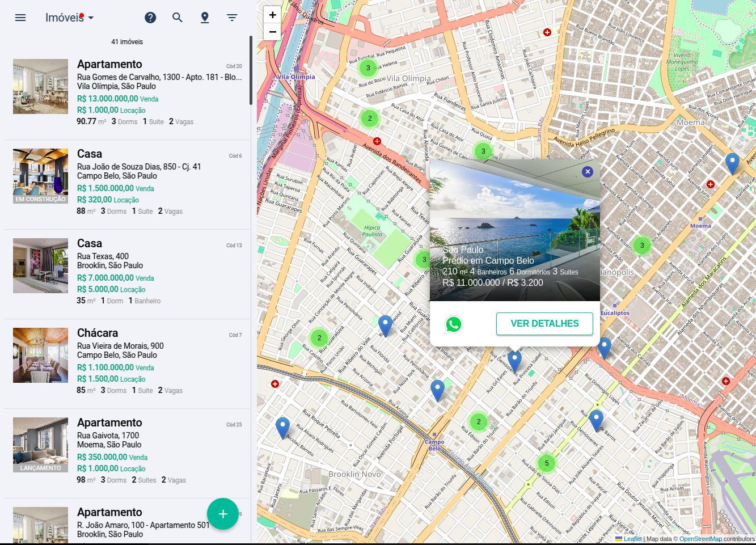Open thumbnail of Rua Gomes de Carvalho apartment
756x545 pixels.
point(40,86)
